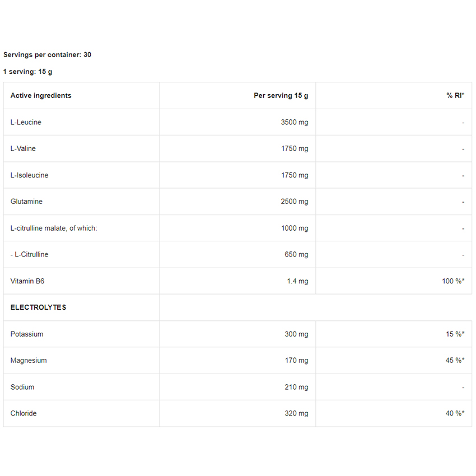Select the '100 %*' RI value
The image size is (476, 476).
453,281
